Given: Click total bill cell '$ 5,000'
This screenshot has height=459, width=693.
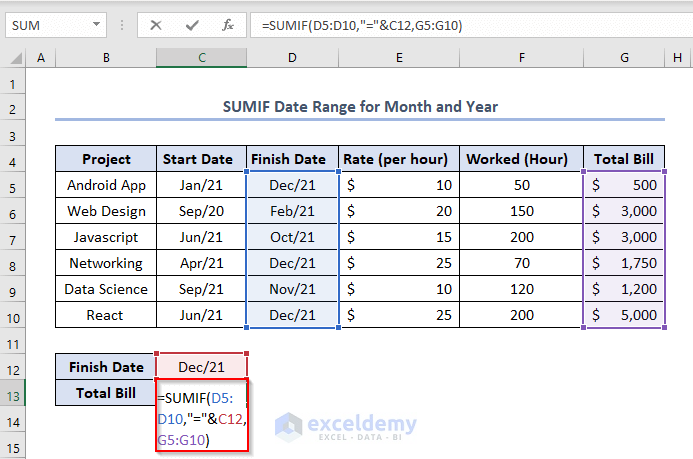Looking at the screenshot, I should (624, 315).
